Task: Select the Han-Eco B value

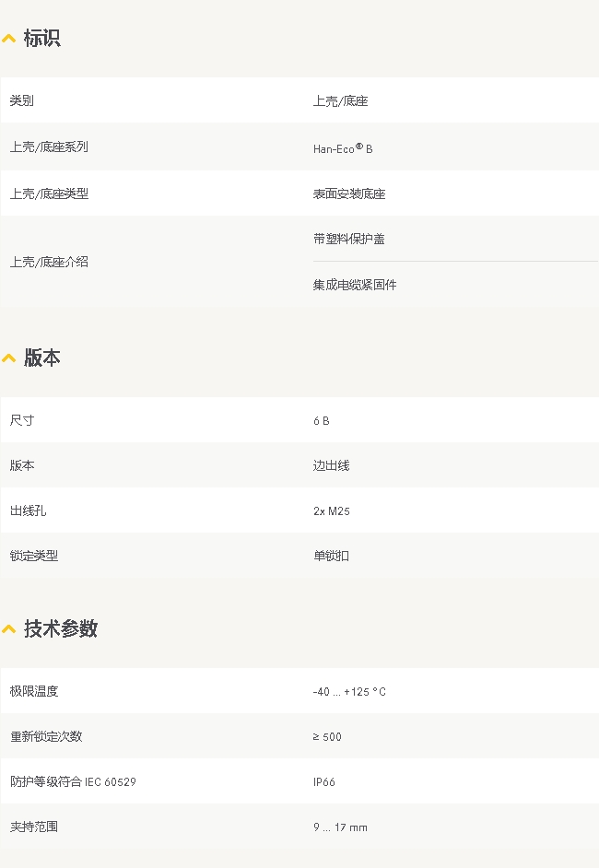Action: pyautogui.click(x=343, y=148)
